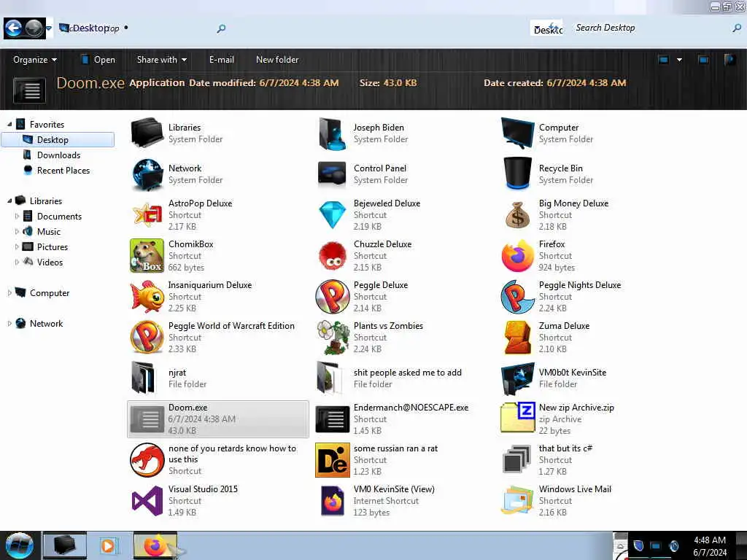Expand the Computer tree node
Viewport: 747px width, 560px height.
coord(9,293)
